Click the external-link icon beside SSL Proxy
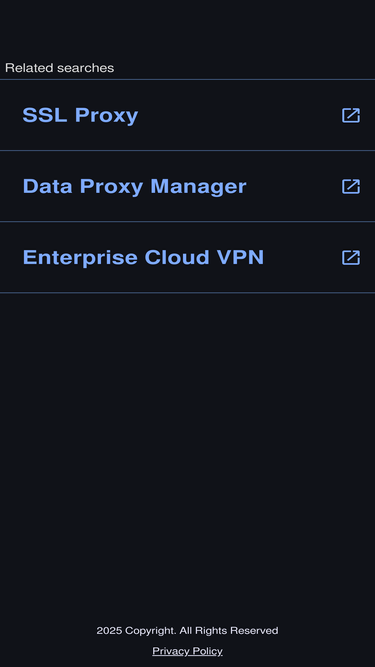Viewport: 375px width, 667px height. [351, 115]
